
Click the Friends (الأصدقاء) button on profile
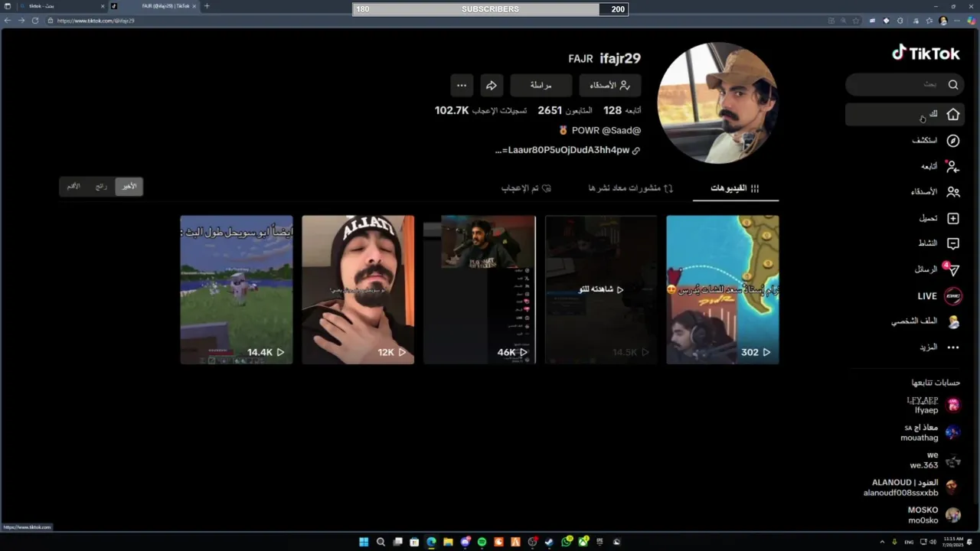point(610,85)
